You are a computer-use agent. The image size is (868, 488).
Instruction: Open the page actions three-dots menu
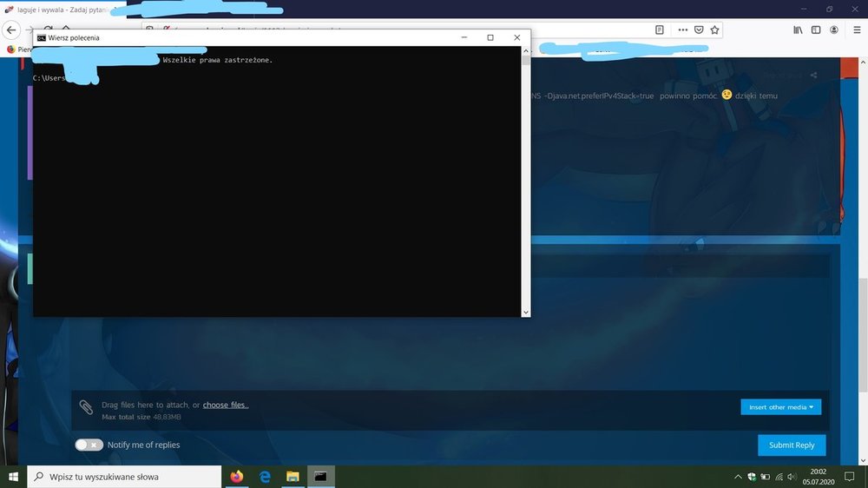click(x=682, y=30)
